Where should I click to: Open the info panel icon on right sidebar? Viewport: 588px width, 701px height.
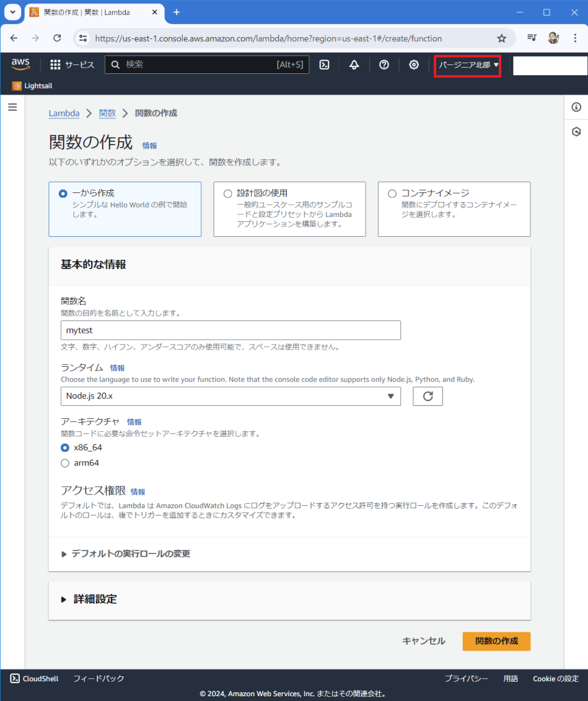576,107
